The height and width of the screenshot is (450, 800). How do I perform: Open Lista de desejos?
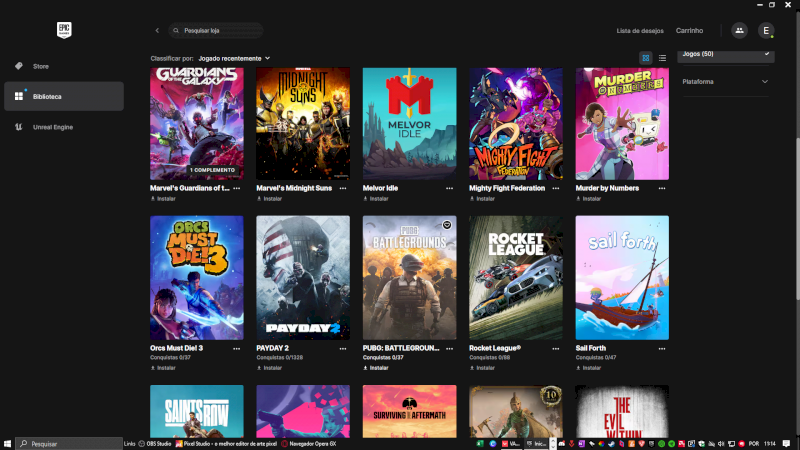click(x=640, y=31)
